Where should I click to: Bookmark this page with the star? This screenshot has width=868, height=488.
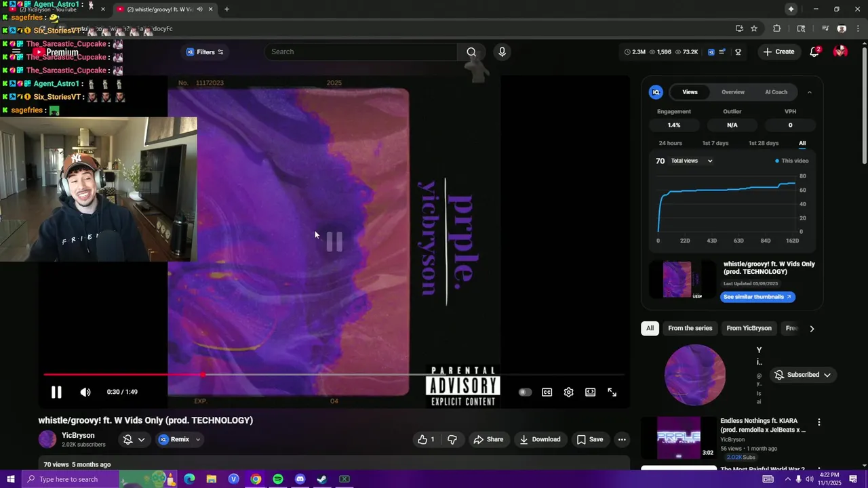tap(754, 28)
